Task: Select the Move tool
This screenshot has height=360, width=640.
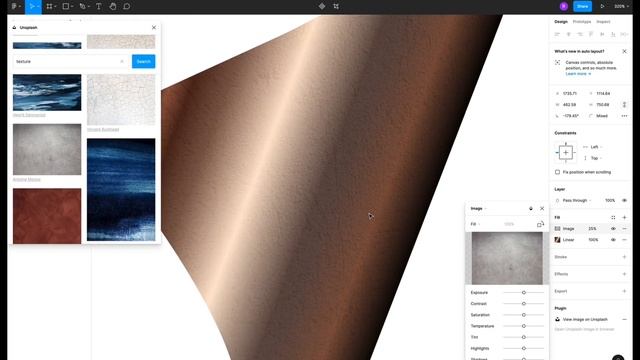Action: pyautogui.click(x=32, y=7)
